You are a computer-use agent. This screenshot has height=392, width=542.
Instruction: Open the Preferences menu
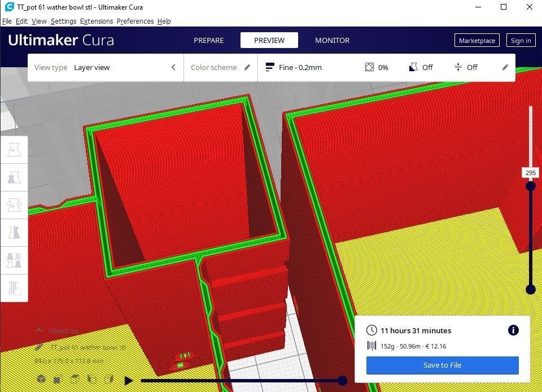(135, 21)
